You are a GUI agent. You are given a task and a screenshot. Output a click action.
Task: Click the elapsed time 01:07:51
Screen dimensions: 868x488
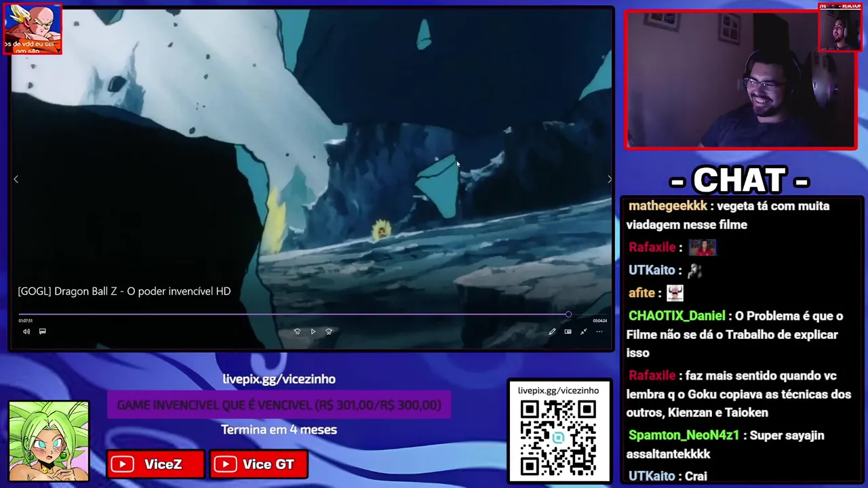(x=25, y=321)
